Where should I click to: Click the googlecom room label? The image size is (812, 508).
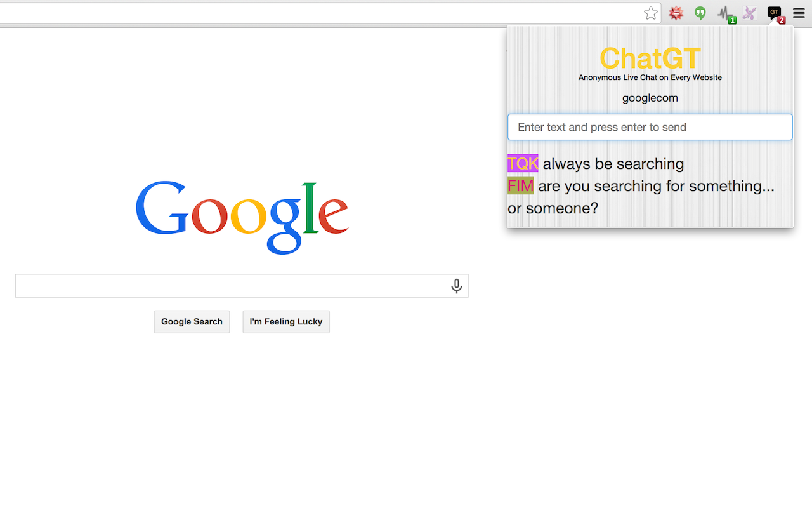click(650, 98)
